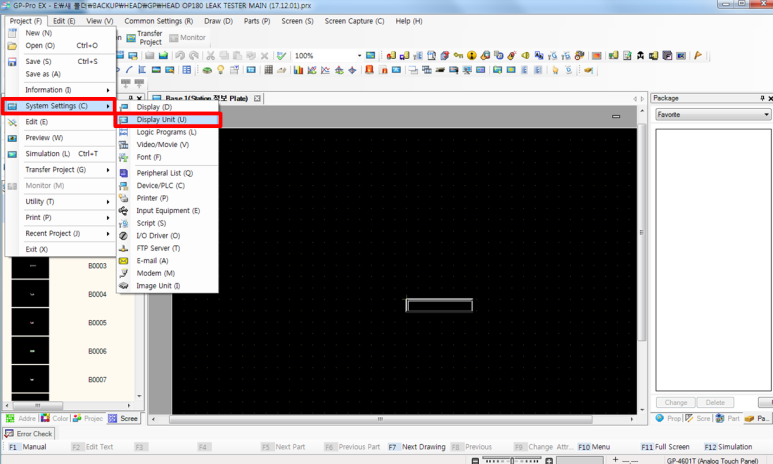Expand the Print submenu
The height and width of the screenshot is (464, 773).
[60, 217]
